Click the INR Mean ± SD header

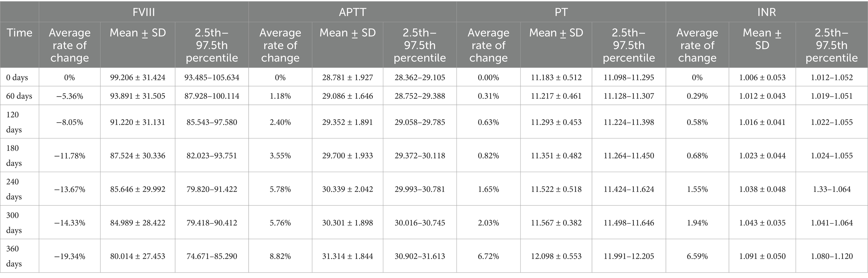pos(762,39)
